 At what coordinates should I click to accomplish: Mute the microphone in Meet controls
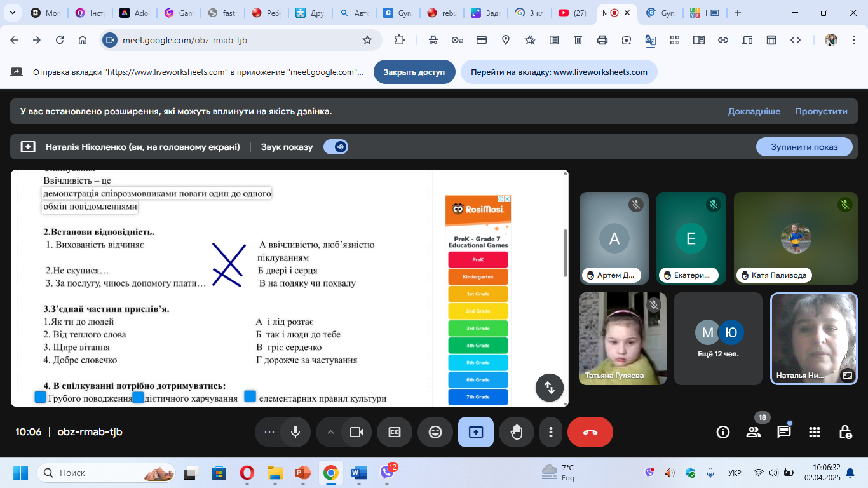point(295,432)
